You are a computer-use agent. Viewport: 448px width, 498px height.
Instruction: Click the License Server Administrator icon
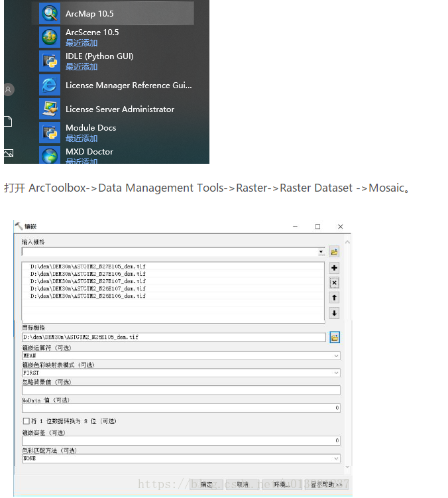(50, 109)
